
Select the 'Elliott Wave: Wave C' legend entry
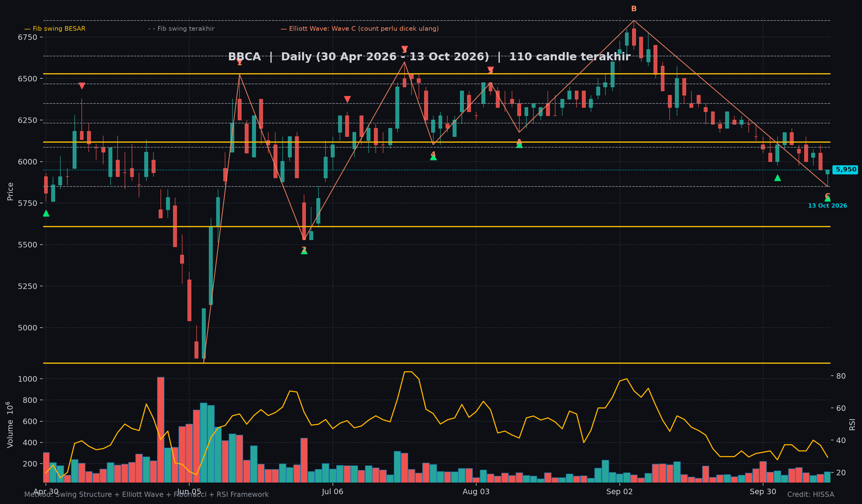[x=359, y=29]
